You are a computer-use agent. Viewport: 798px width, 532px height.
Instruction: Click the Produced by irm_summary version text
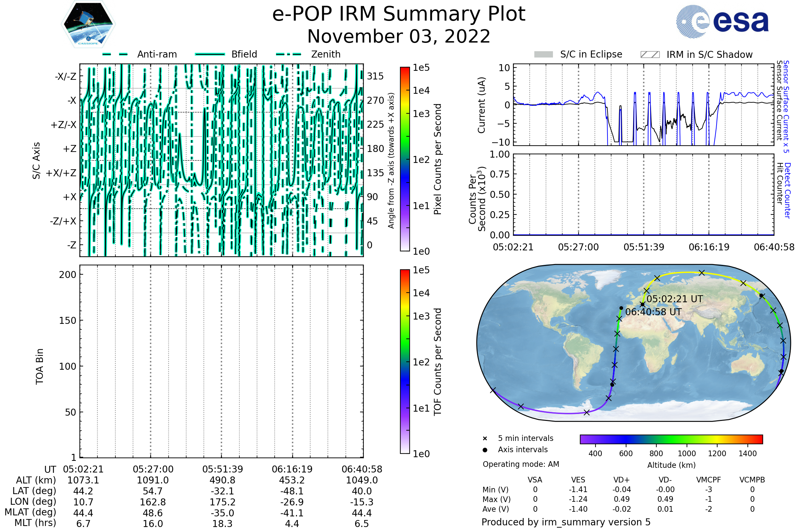[566, 522]
